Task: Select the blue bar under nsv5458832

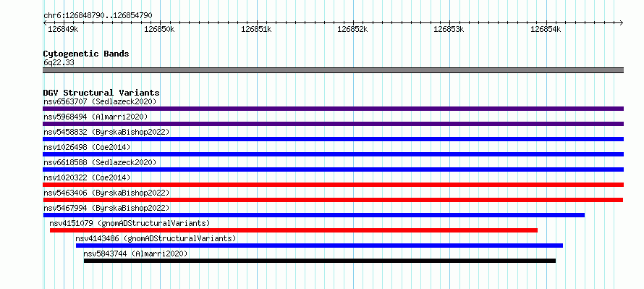Action: (x=333, y=139)
